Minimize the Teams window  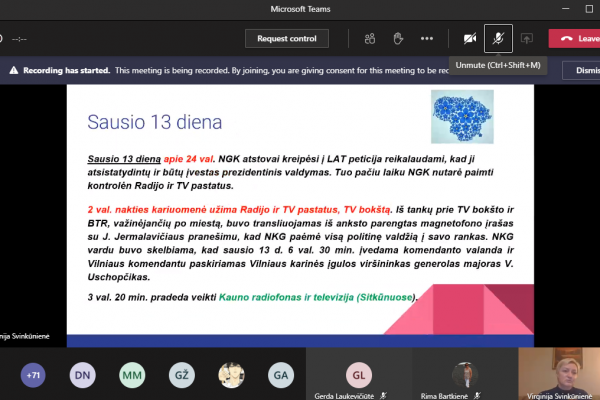[x=566, y=9]
